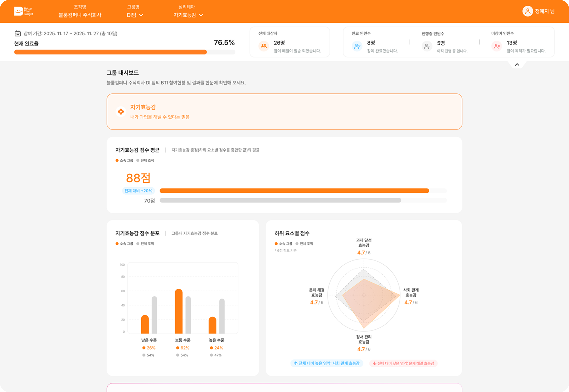Click the 전체 대비 높은 영역 tag
The height and width of the screenshot is (392, 569).
point(327,363)
